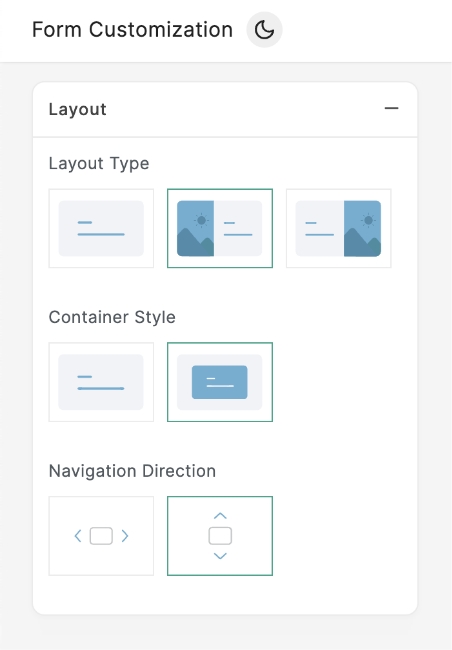Click the sun icon in the image-right layout

point(368,220)
